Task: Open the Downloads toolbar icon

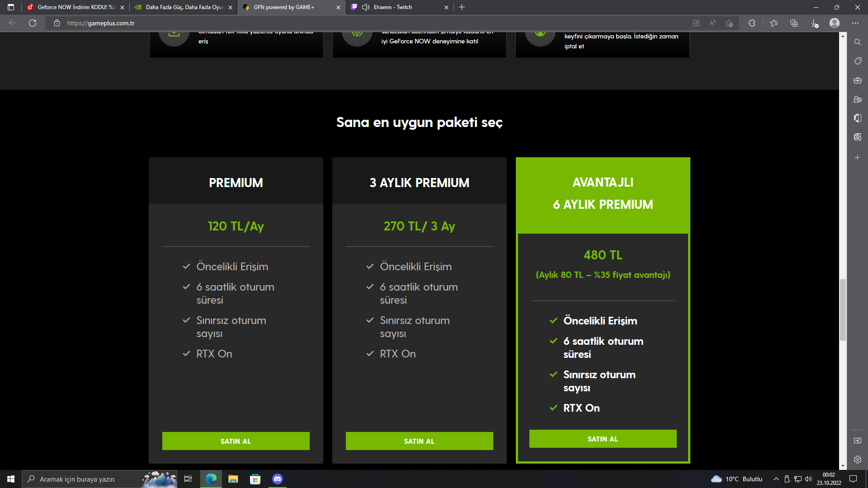Action: coord(814,23)
